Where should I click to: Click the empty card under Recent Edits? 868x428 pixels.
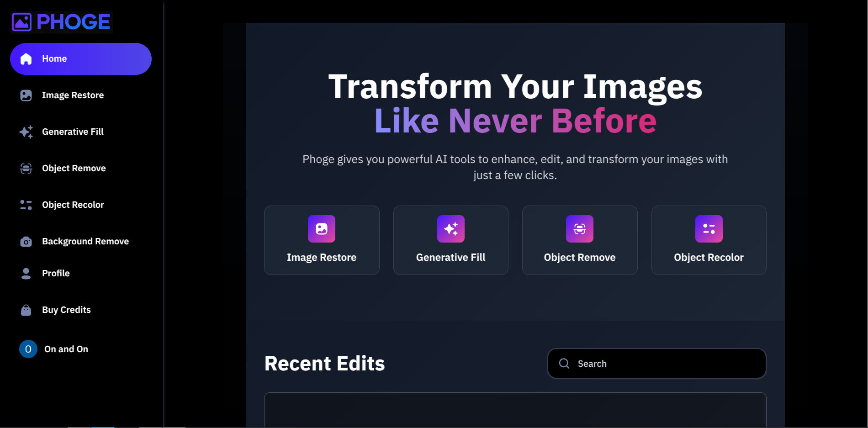point(515,411)
